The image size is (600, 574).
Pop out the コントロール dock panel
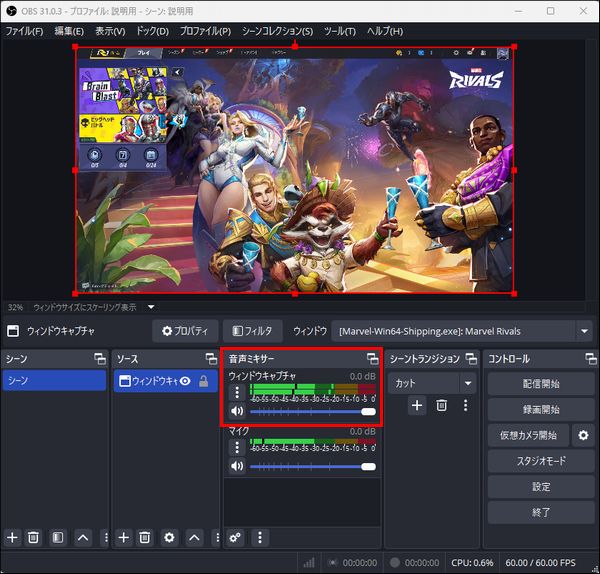pos(591,359)
